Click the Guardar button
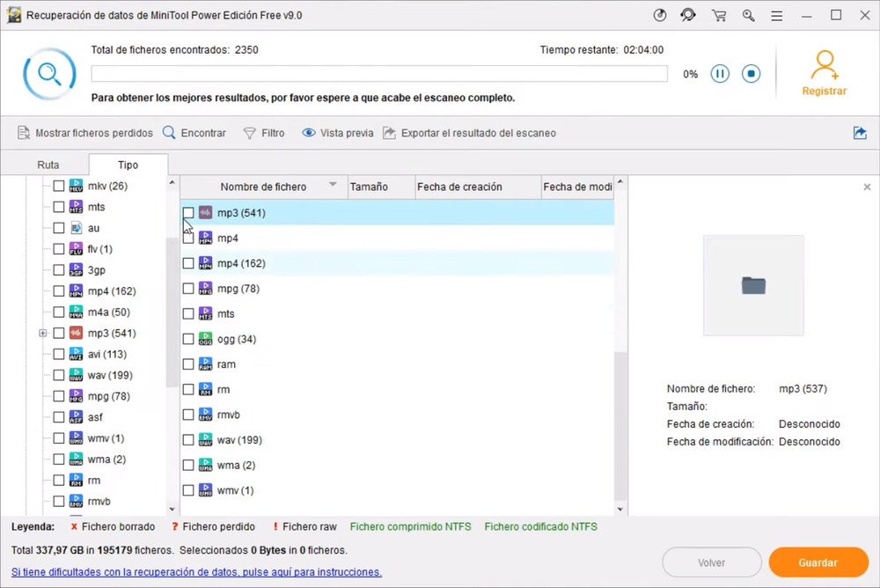The height and width of the screenshot is (588, 880). pyautogui.click(x=818, y=562)
